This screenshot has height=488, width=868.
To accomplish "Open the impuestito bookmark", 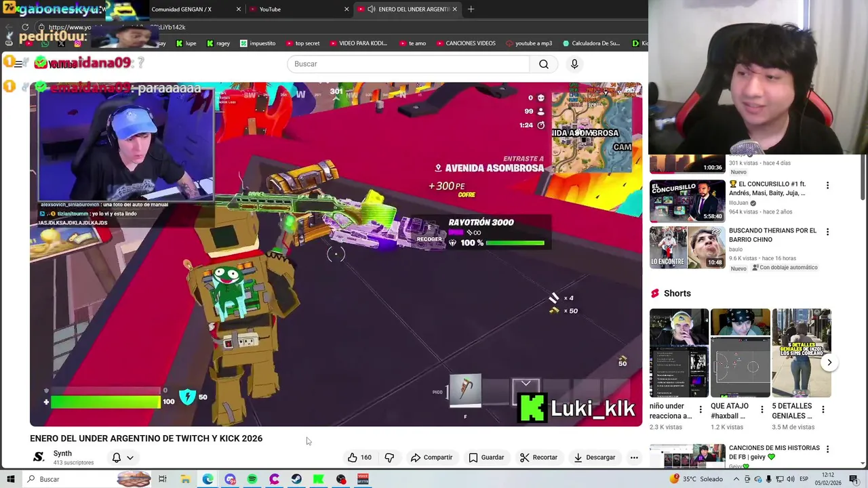I will (x=257, y=43).
